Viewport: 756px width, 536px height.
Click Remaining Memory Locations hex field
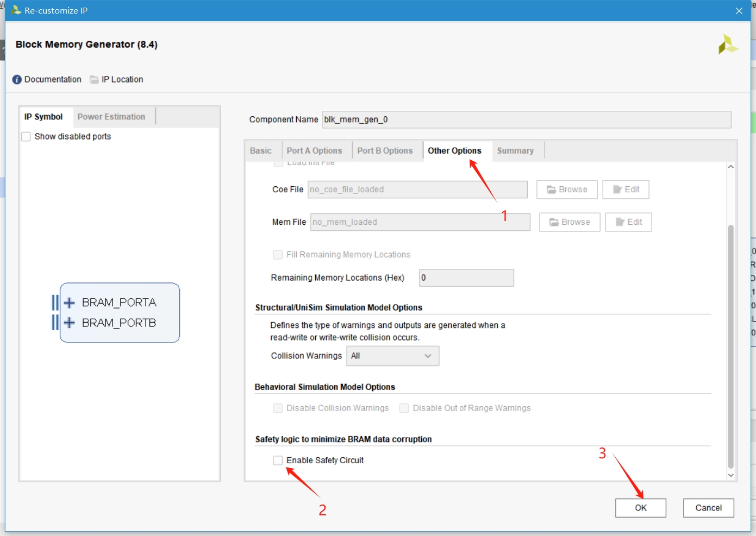(466, 278)
